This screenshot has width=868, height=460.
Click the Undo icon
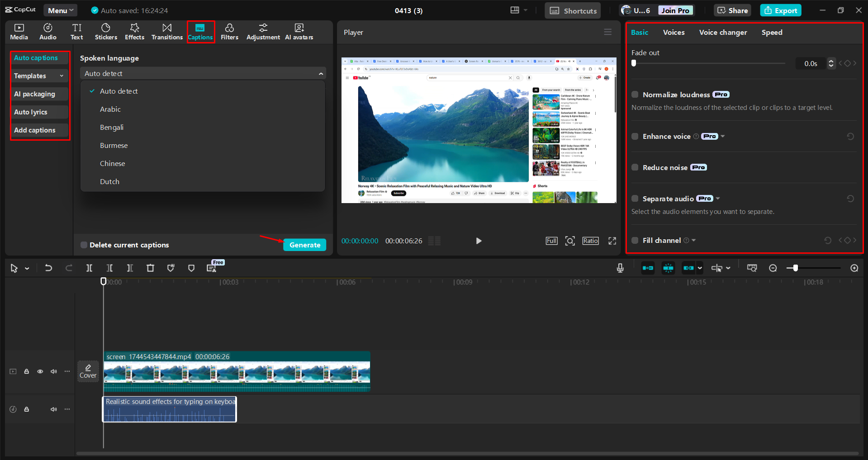[x=48, y=268]
